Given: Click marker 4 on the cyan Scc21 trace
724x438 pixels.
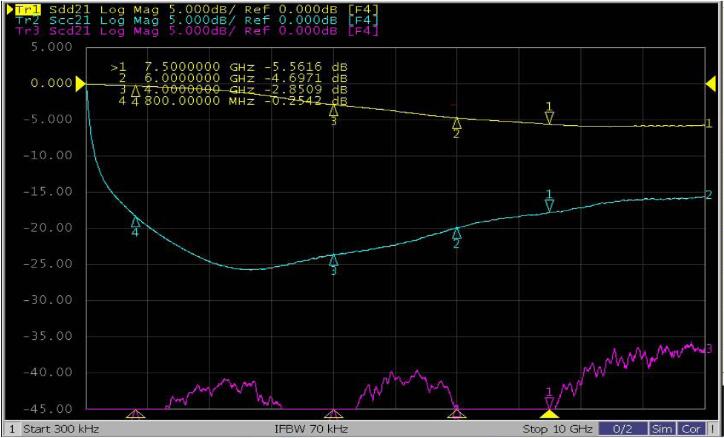Looking at the screenshot, I should pos(136,222).
